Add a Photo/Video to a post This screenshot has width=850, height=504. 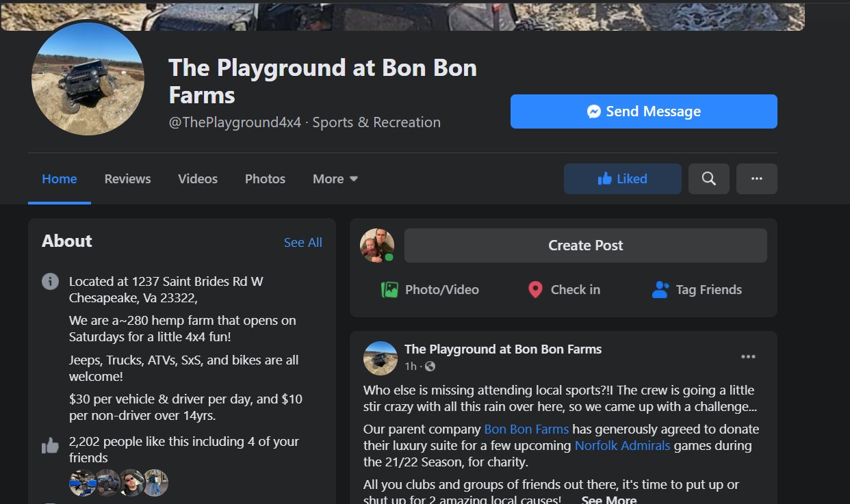(430, 289)
